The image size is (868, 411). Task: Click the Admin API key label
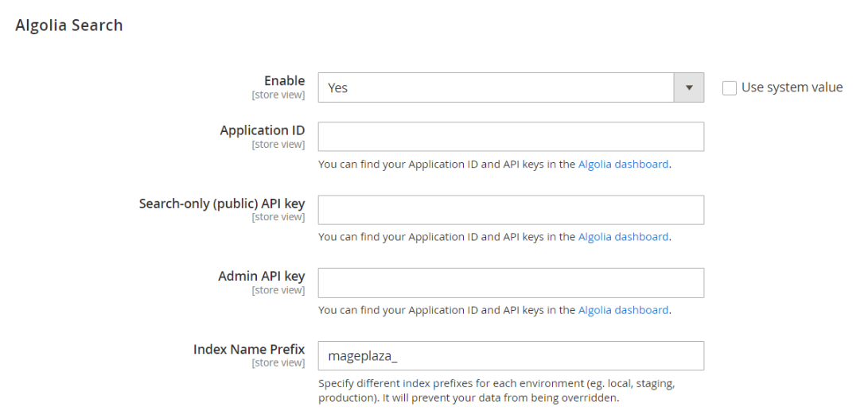click(261, 276)
